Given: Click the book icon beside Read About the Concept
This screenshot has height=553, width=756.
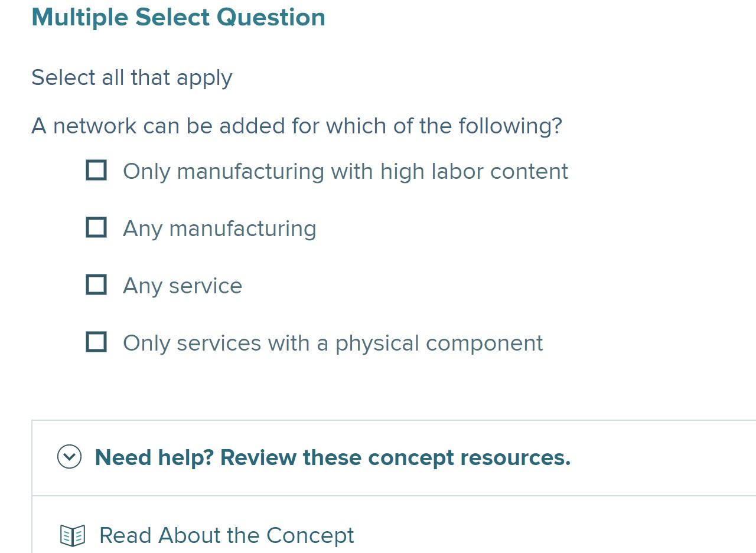Looking at the screenshot, I should pyautogui.click(x=72, y=536).
